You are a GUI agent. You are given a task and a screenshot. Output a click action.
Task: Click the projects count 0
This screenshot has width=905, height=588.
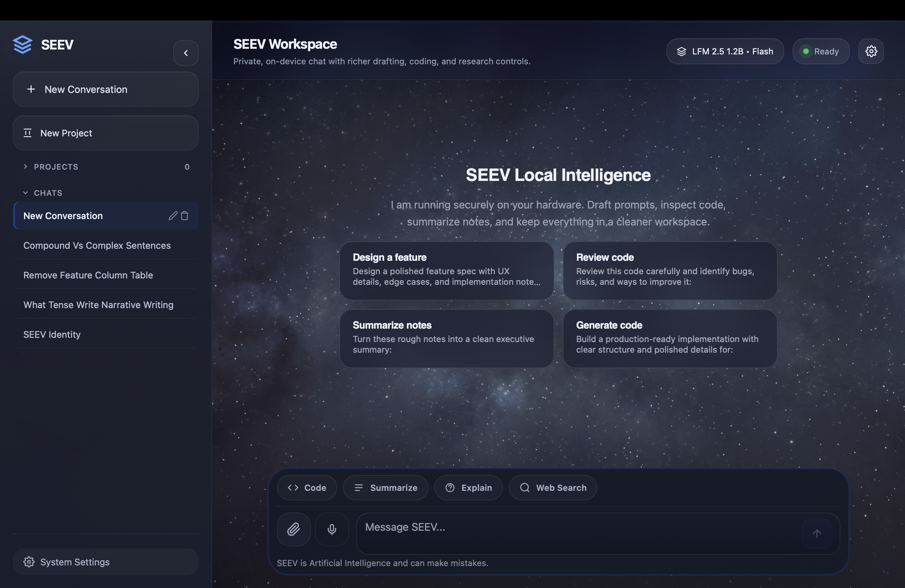187,167
